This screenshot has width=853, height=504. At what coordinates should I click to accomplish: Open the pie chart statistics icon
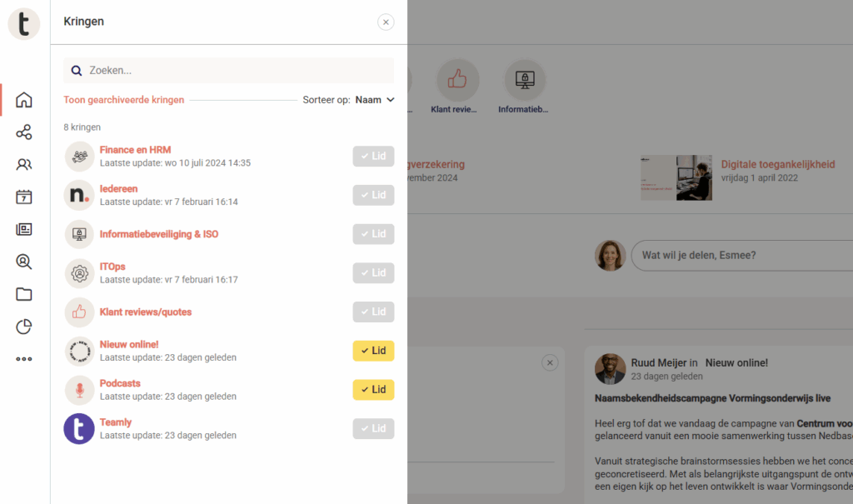(x=24, y=327)
